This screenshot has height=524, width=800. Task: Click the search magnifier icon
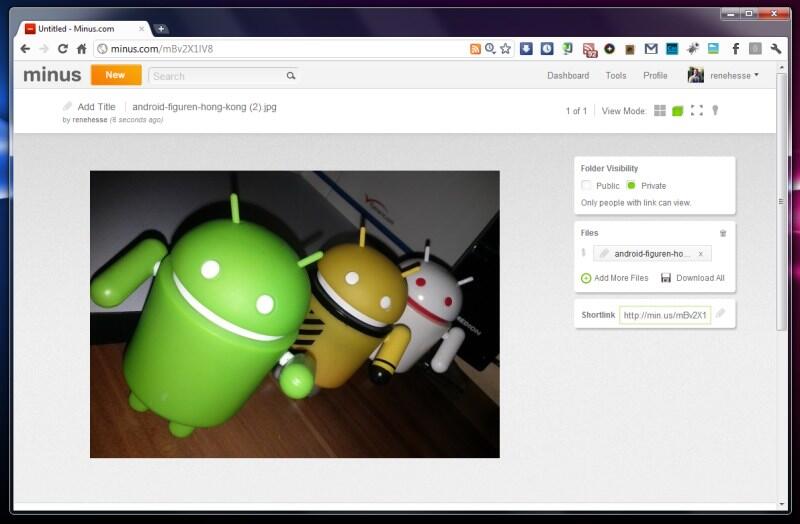tap(291, 76)
